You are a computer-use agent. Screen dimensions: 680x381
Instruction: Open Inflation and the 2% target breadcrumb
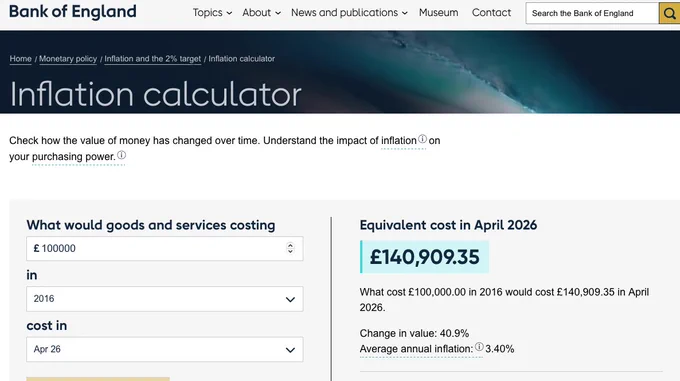point(153,59)
